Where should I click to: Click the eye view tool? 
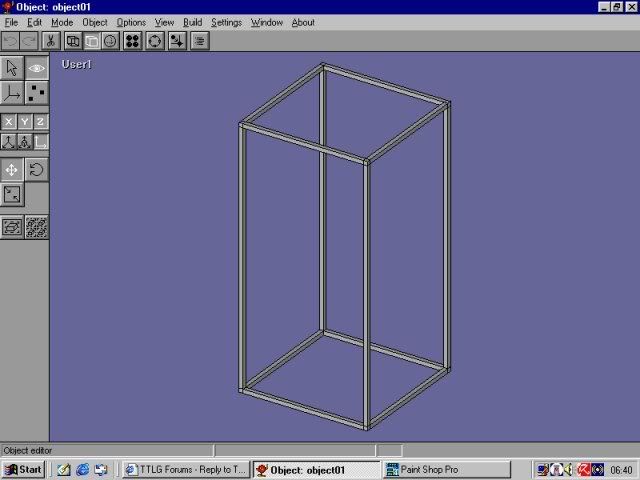pyautogui.click(x=37, y=68)
